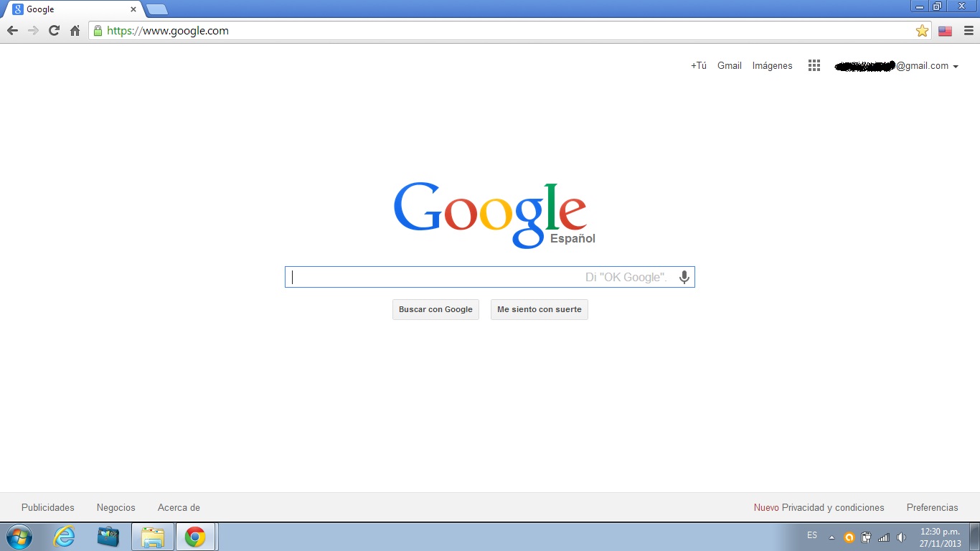Bookmark this page with the star icon
The image size is (980, 551).
click(x=922, y=31)
